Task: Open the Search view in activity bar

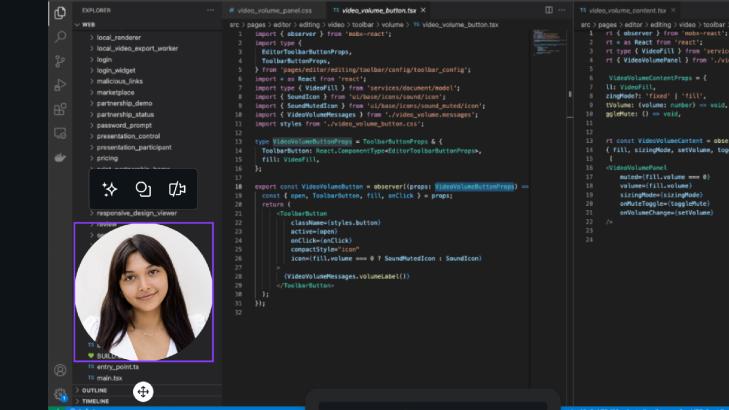Action: click(60, 37)
